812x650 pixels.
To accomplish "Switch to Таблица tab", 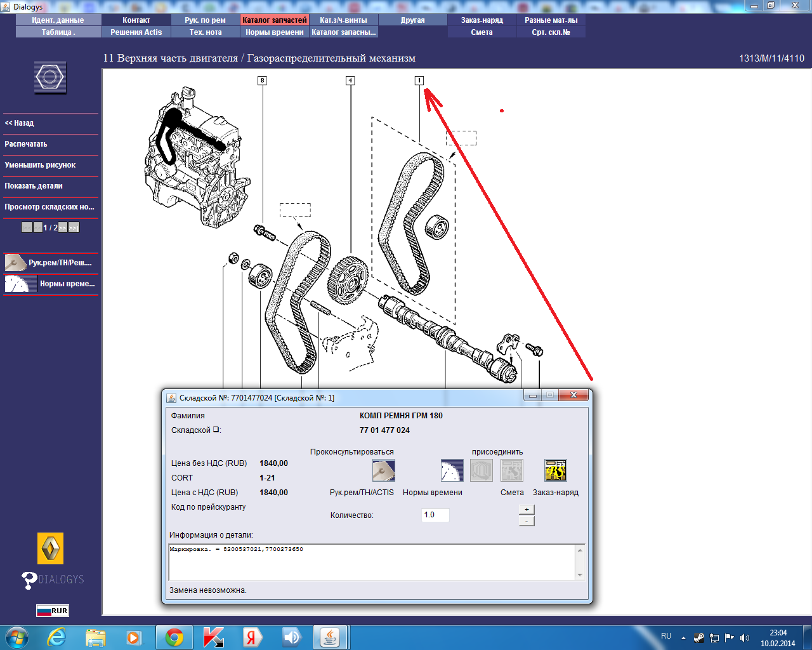I will tap(58, 32).
